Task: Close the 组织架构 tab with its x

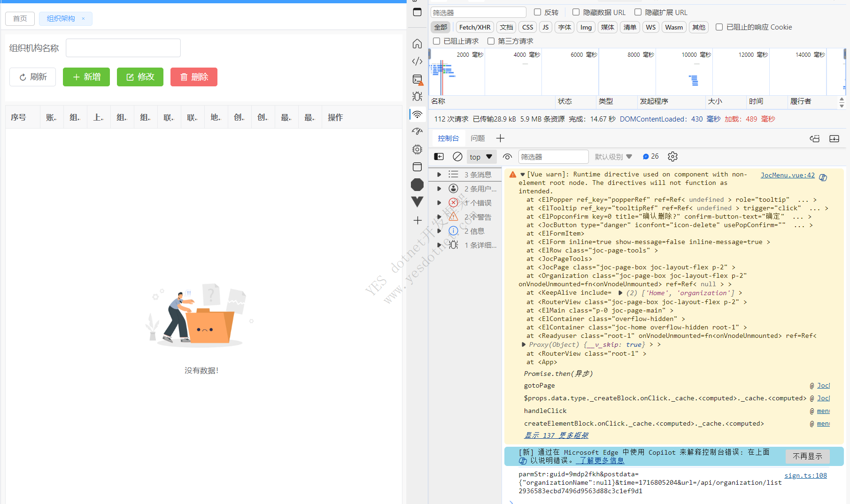Action: pyautogui.click(x=83, y=19)
